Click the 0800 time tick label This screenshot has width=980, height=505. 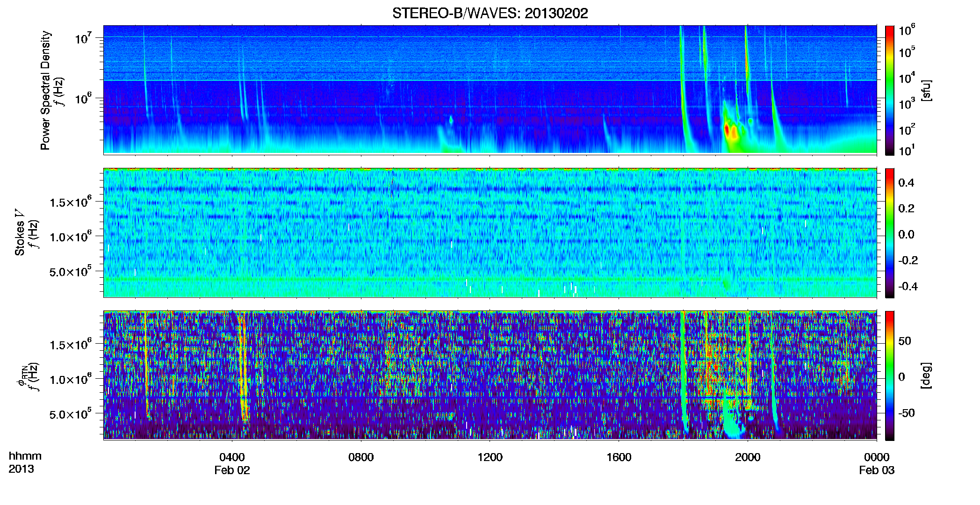[361, 457]
